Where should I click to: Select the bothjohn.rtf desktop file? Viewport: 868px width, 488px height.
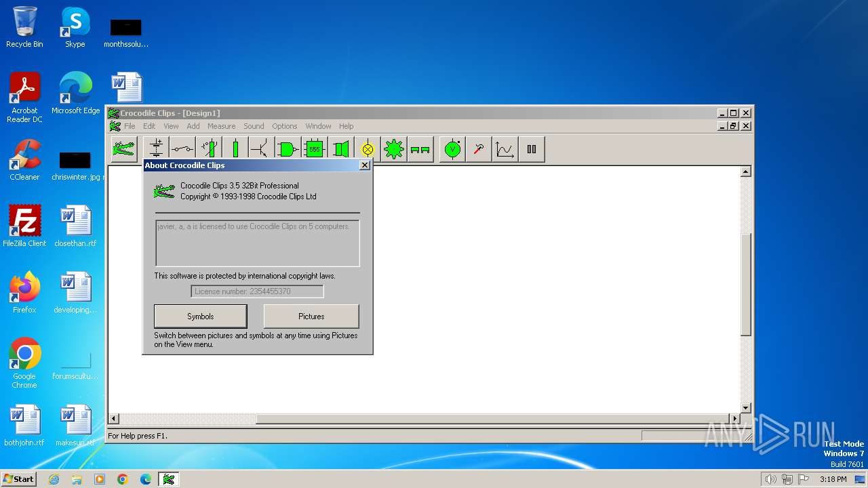(x=24, y=426)
